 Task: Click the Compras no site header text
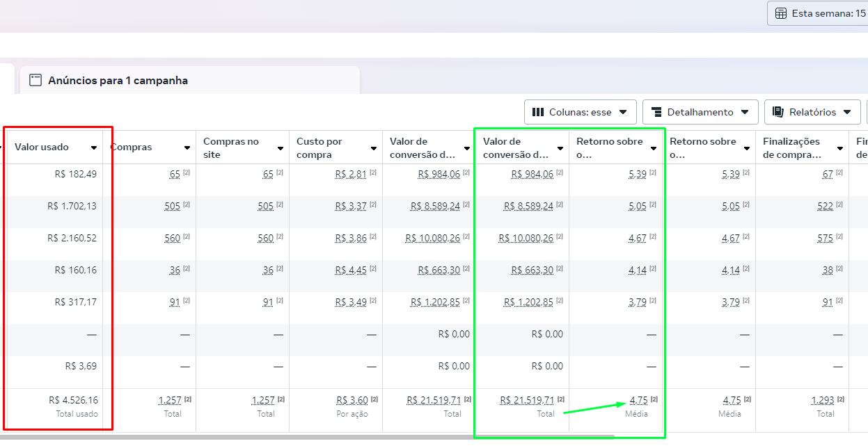(231, 147)
